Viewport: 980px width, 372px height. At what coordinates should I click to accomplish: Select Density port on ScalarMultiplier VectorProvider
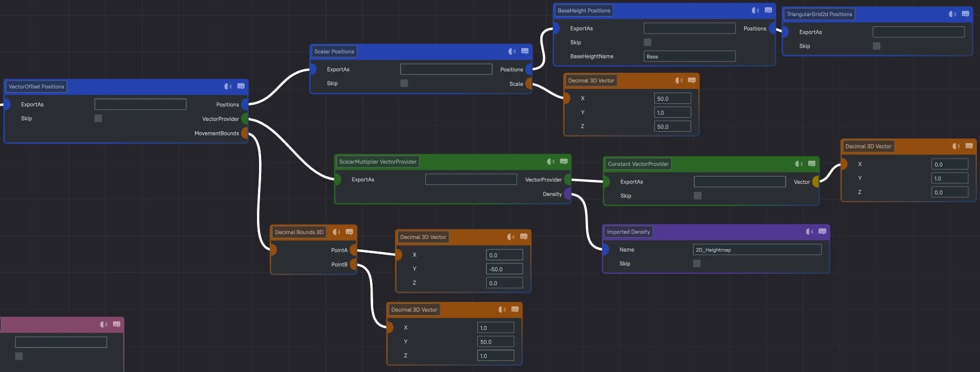point(568,194)
